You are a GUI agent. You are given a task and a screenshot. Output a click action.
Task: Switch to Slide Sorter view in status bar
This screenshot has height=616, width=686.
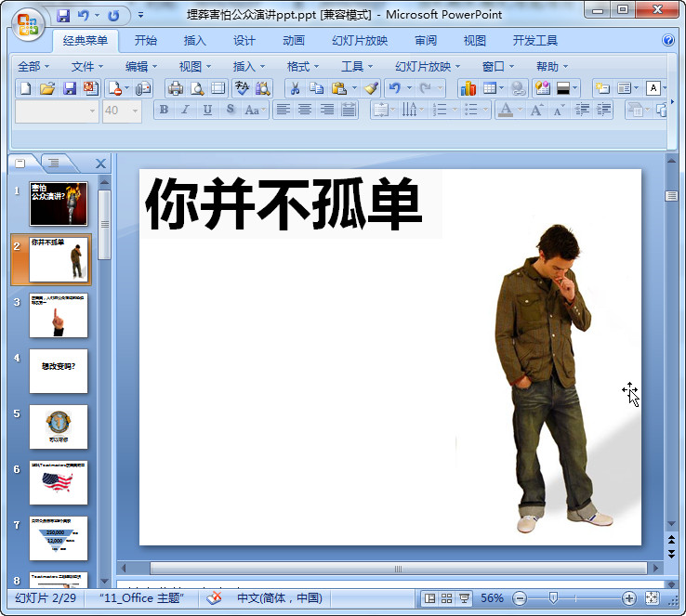tap(447, 598)
